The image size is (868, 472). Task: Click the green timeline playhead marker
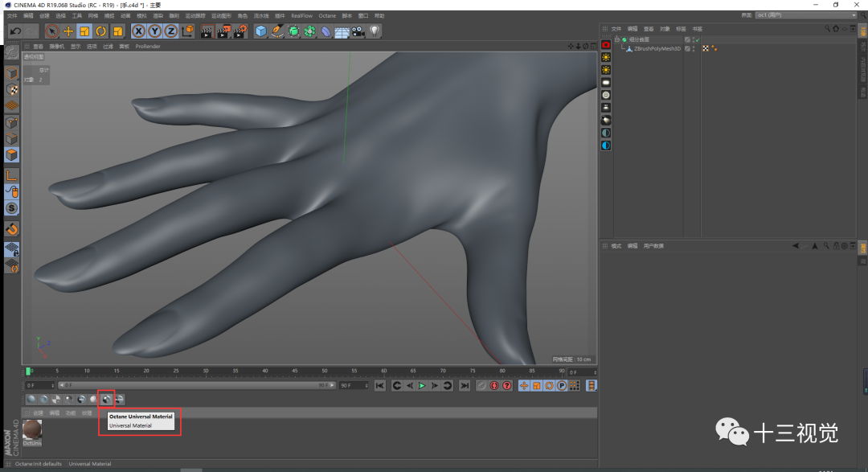click(x=28, y=371)
